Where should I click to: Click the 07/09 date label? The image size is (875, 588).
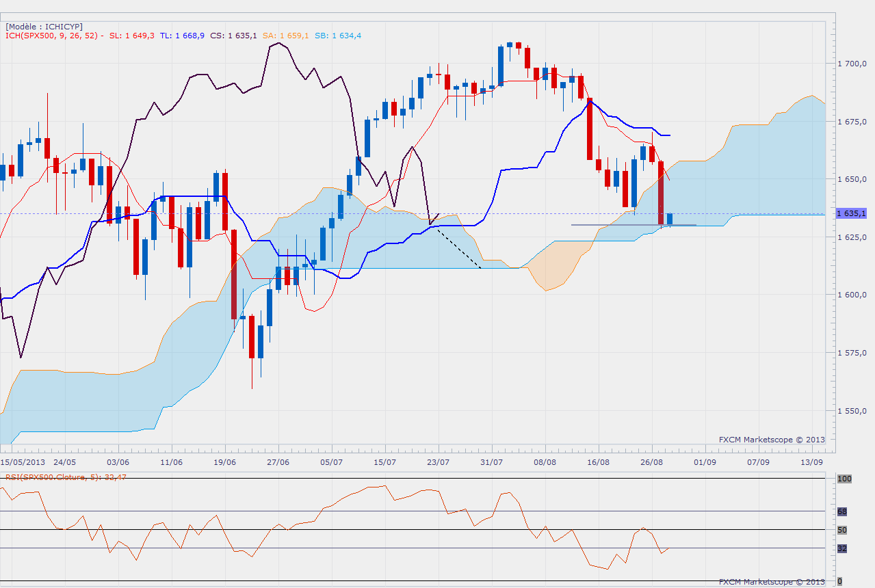[759, 462]
